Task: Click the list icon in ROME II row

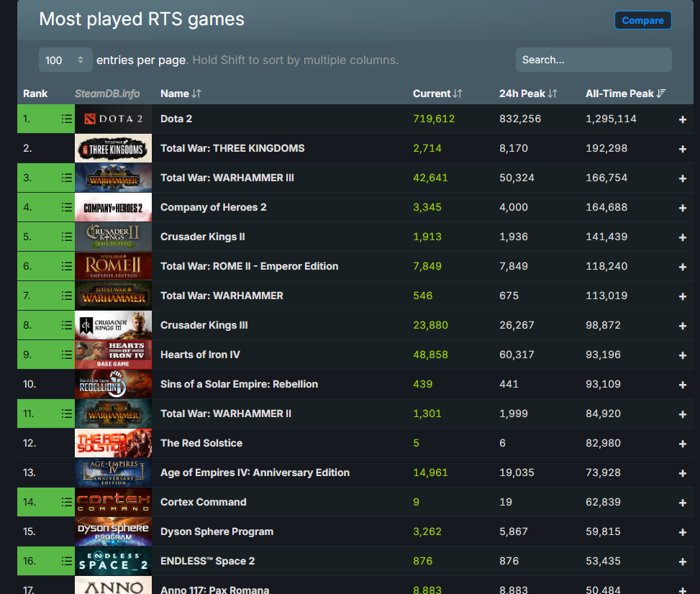Action: point(66,266)
